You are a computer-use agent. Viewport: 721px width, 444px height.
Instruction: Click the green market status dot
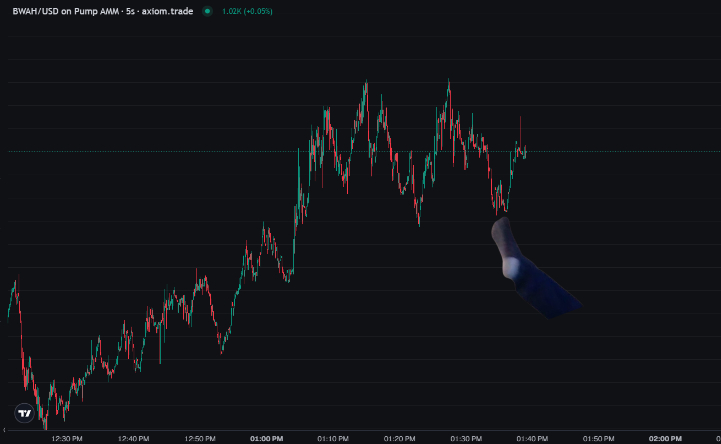point(207,11)
